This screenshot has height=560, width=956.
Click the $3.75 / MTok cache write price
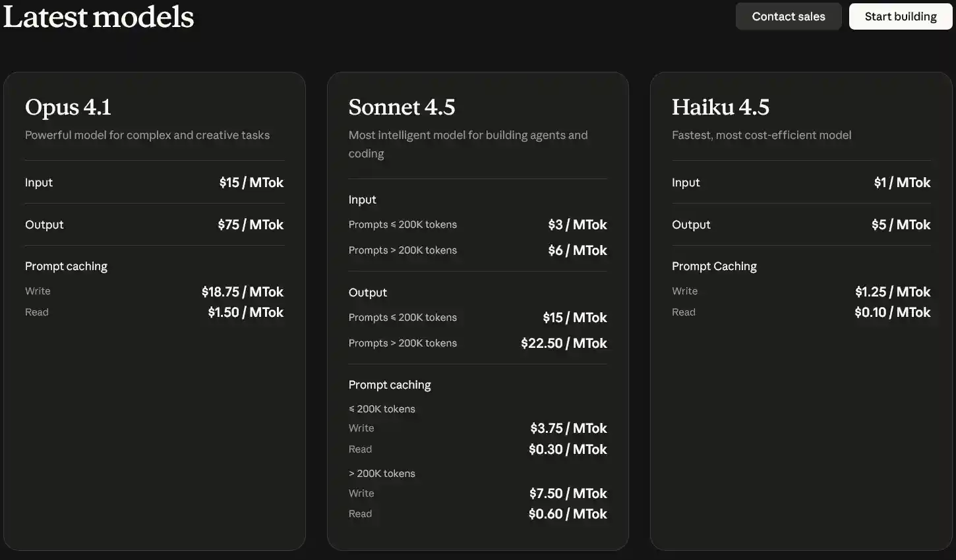[x=568, y=428]
